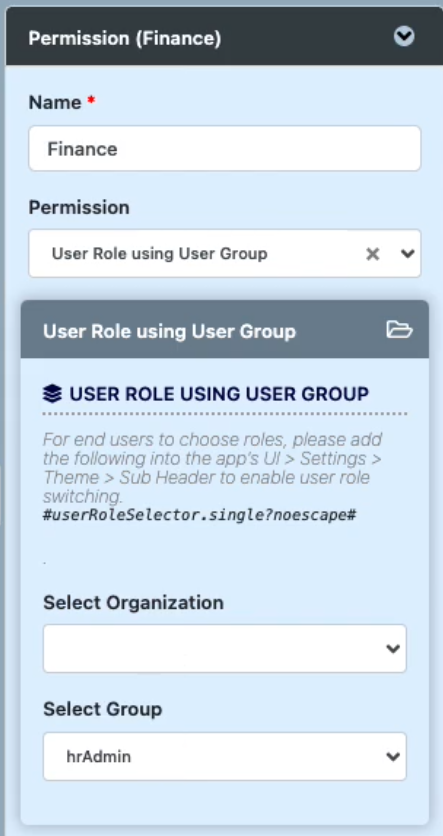Click the empty Select Organization field
Viewport: 443px width, 836px height.
(224, 648)
